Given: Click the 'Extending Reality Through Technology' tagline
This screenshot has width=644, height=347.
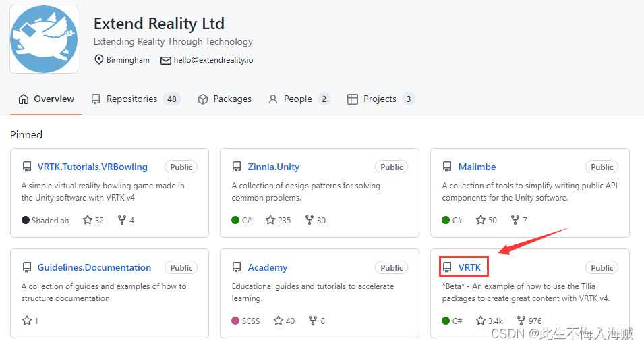Looking at the screenshot, I should click(x=173, y=42).
